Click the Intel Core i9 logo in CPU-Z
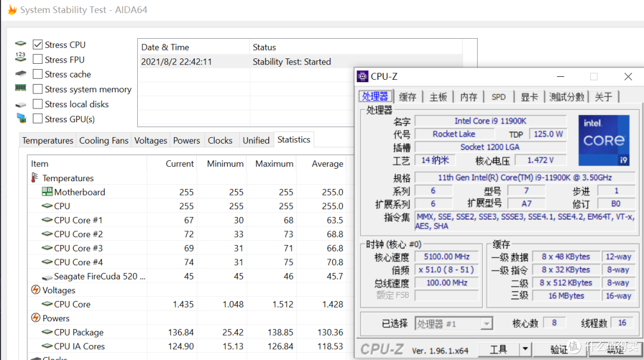The image size is (644, 360). click(603, 141)
